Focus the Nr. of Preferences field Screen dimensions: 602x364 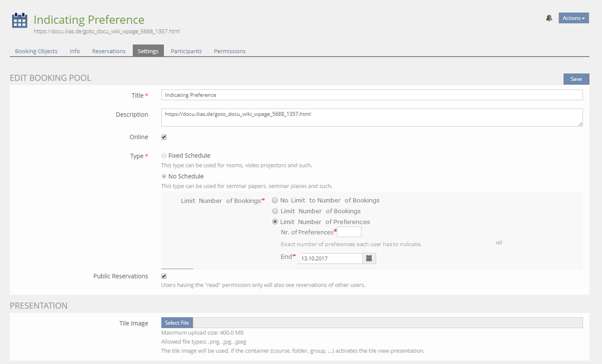[349, 232]
